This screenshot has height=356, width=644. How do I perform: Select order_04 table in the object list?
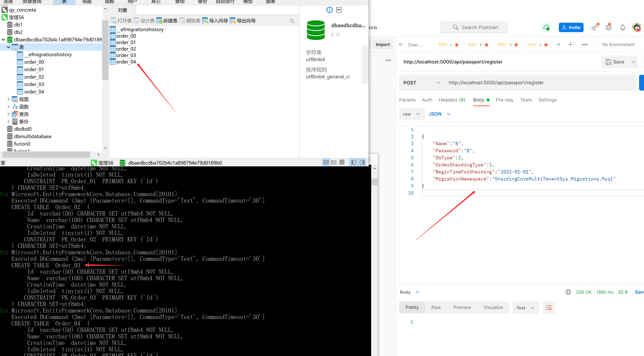(126, 61)
